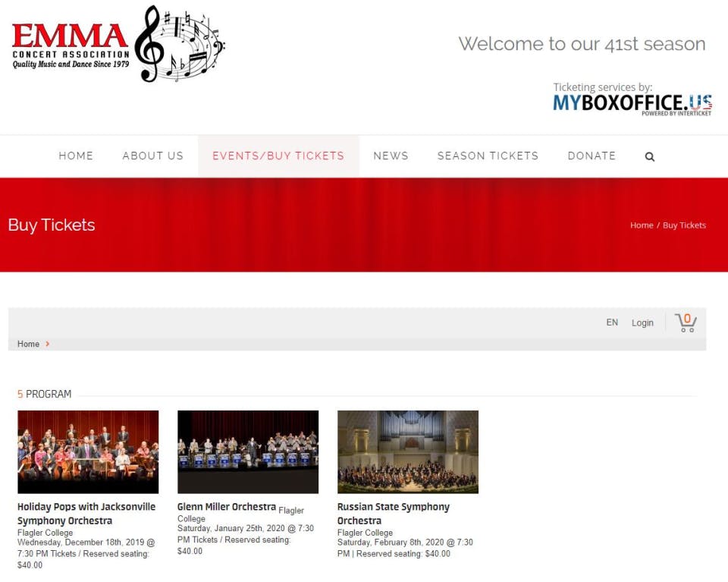
Task: Click 'Saturday, February 8th, 2020' date text
Action: click(391, 542)
